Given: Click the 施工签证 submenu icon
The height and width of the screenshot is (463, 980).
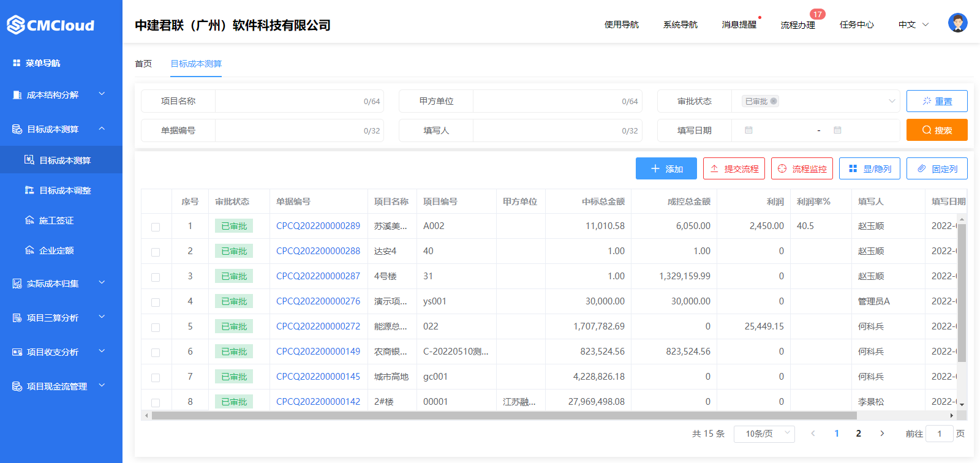Looking at the screenshot, I should [29, 220].
